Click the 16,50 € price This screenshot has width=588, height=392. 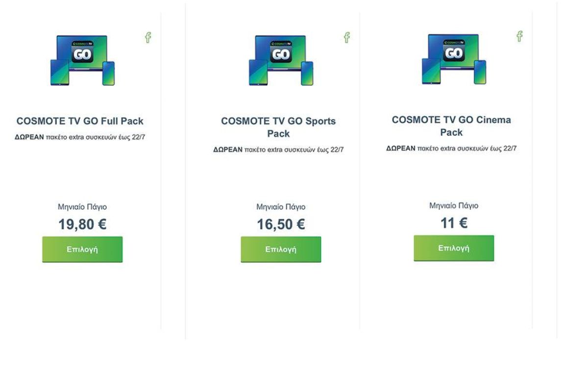point(281,224)
